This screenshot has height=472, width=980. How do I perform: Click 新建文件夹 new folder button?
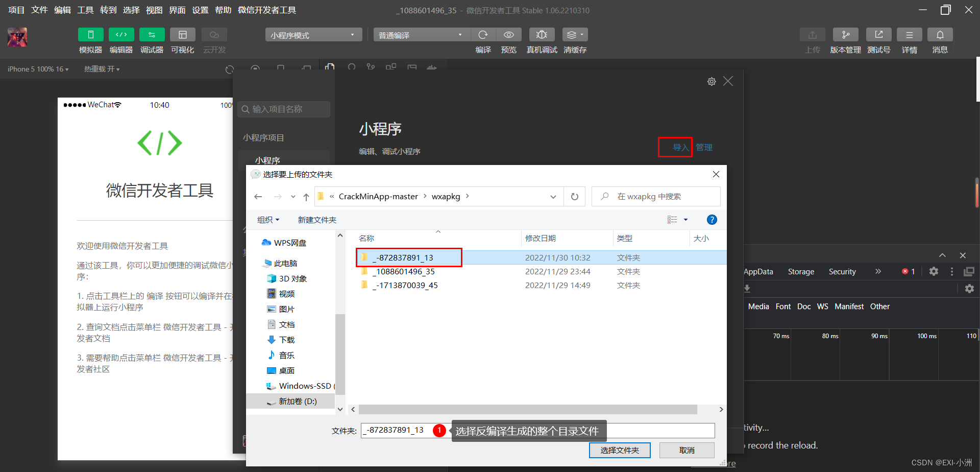tap(317, 220)
